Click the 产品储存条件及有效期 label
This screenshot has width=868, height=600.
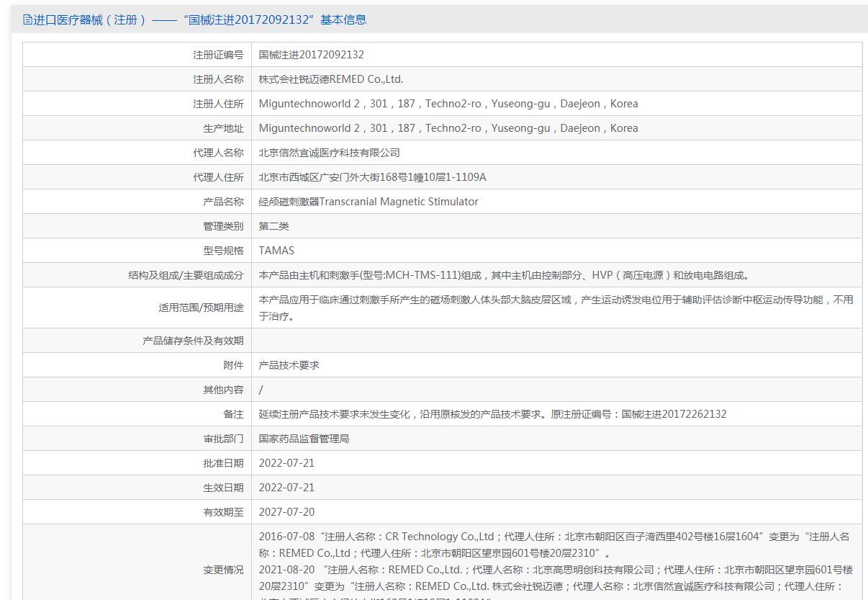click(193, 341)
